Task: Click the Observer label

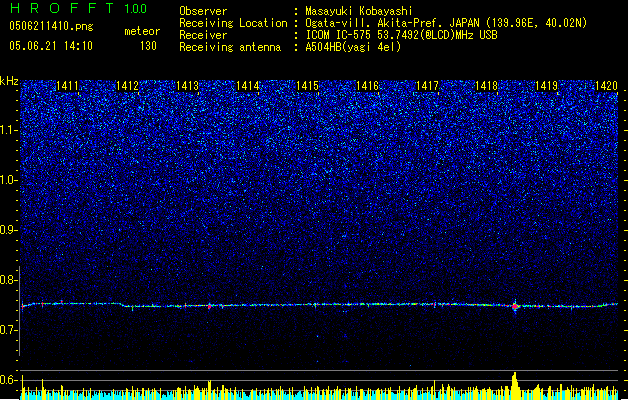Action: click(x=203, y=11)
